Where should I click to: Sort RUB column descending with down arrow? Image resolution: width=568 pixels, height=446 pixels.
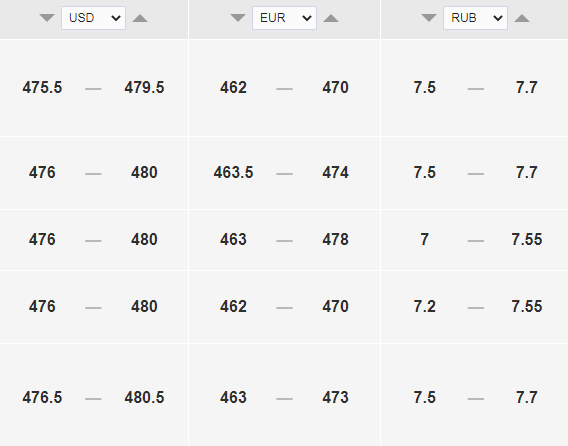tap(429, 18)
